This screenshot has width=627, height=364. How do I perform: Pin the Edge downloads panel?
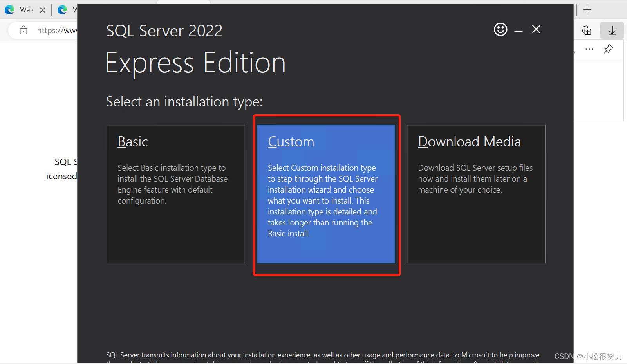click(609, 49)
